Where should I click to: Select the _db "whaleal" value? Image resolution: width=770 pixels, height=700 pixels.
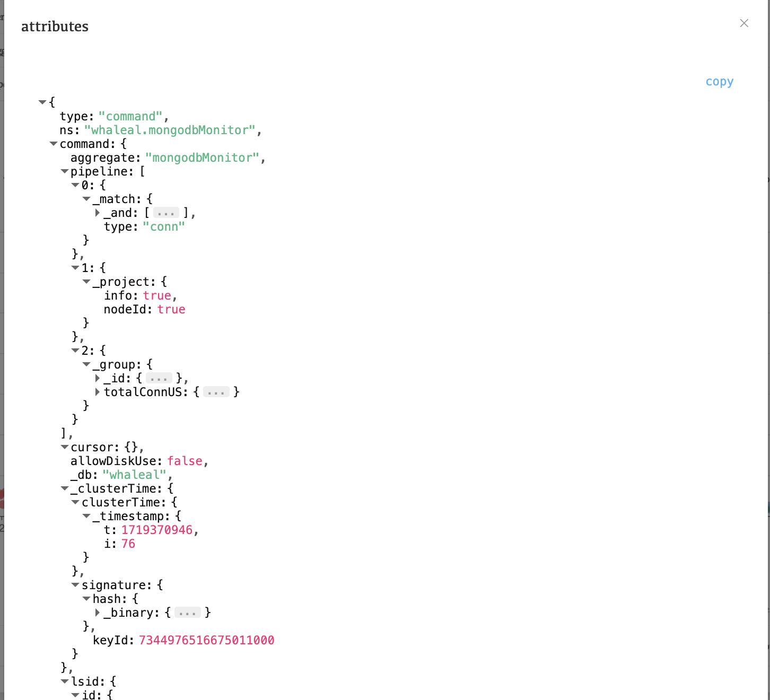(135, 475)
